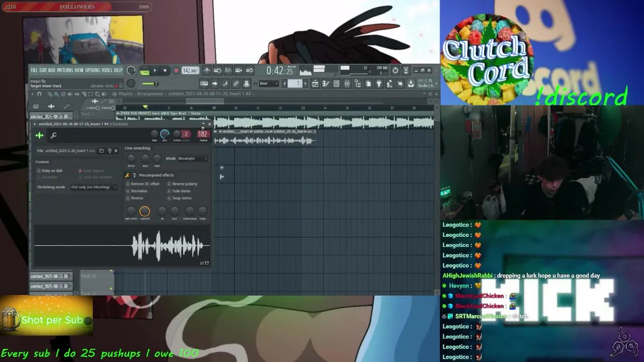Toggle the loop recording icon
Screen dimensions: 644x362
pyautogui.click(x=249, y=70)
